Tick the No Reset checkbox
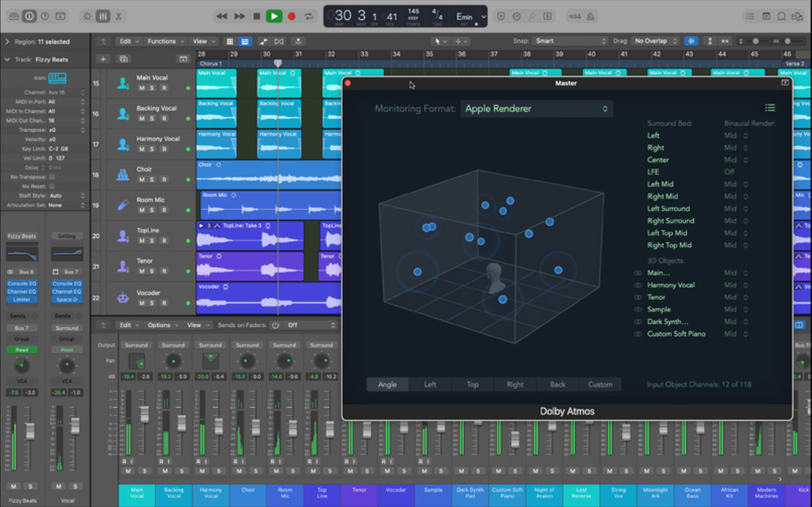 tap(52, 186)
